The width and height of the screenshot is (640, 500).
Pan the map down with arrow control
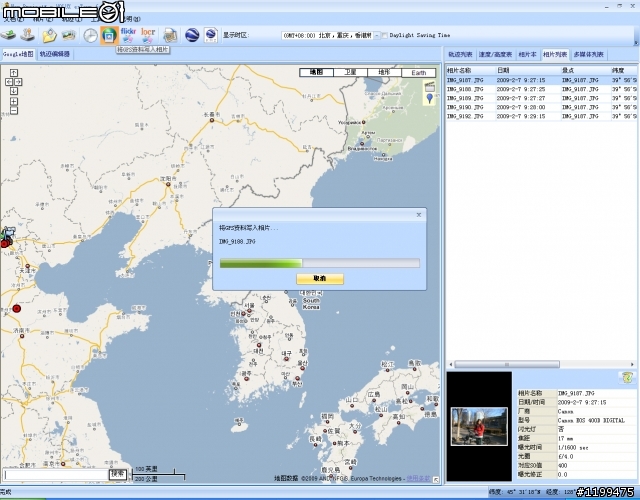14,91
